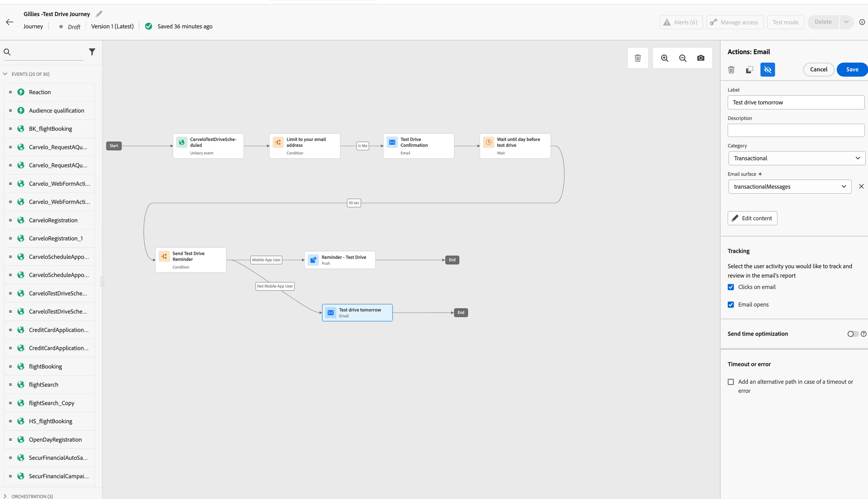Viewport: 868px width, 499px height.
Task: Click Edit content button
Action: (752, 218)
